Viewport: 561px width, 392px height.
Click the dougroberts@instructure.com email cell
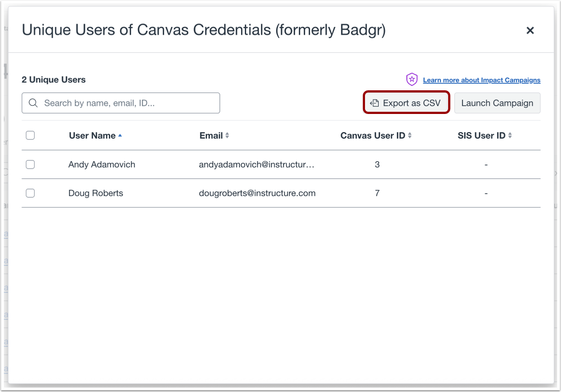(257, 193)
